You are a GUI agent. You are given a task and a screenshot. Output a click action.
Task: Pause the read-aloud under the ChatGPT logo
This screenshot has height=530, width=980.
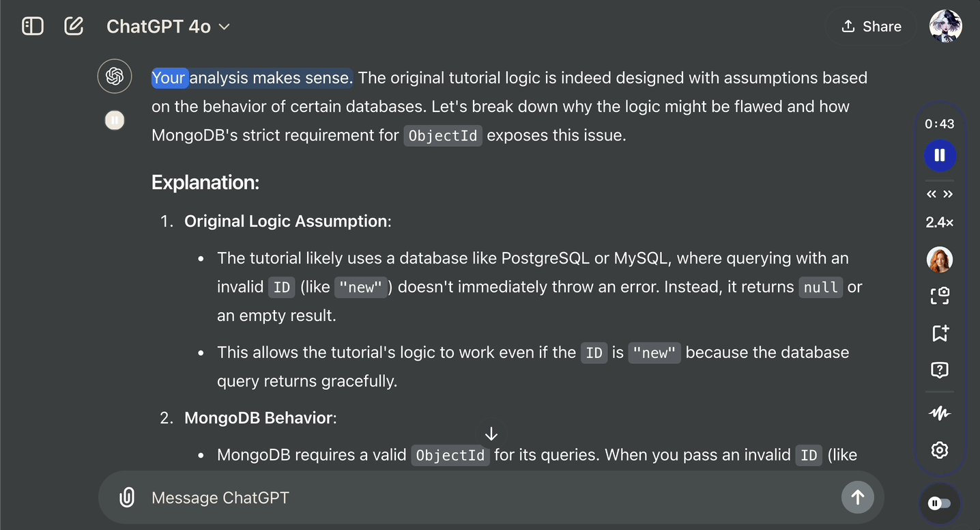click(x=115, y=121)
